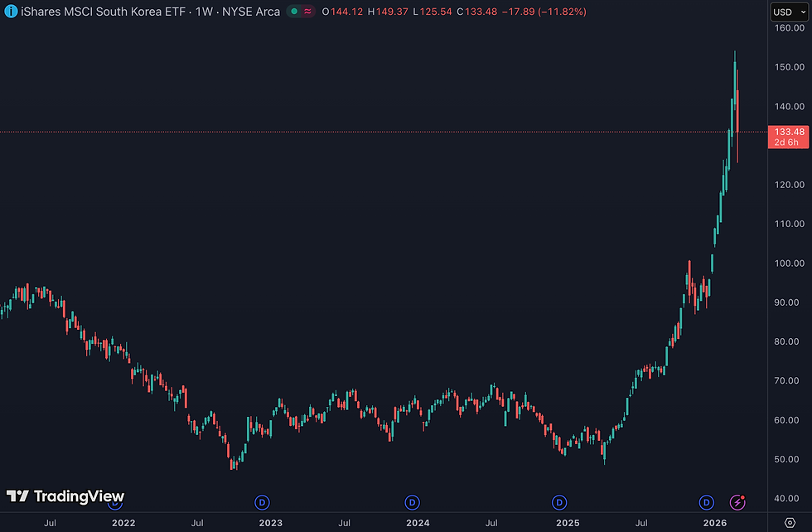Image resolution: width=812 pixels, height=532 pixels.
Task: Open the dividend marker near 2025
Action: [x=559, y=502]
